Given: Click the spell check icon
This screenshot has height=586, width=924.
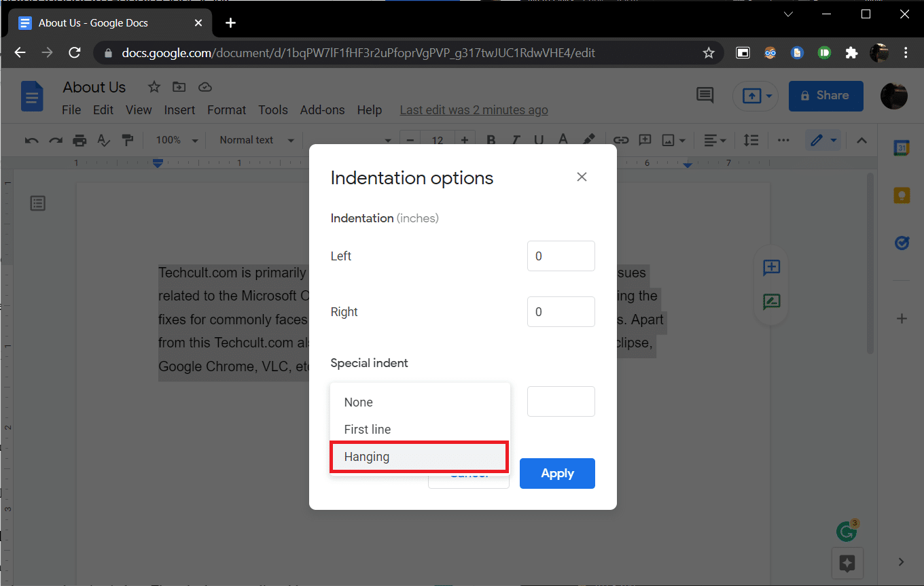Looking at the screenshot, I should [103, 140].
